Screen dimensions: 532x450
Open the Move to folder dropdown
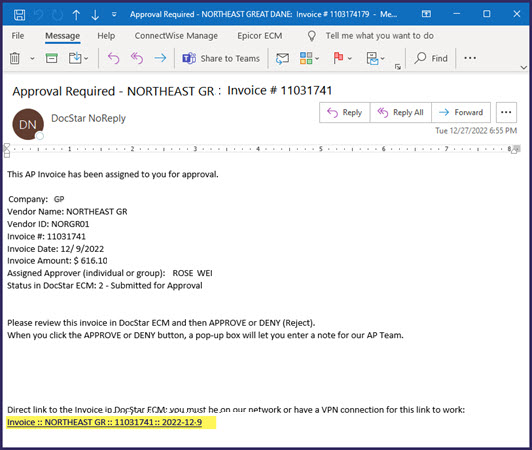click(78, 58)
